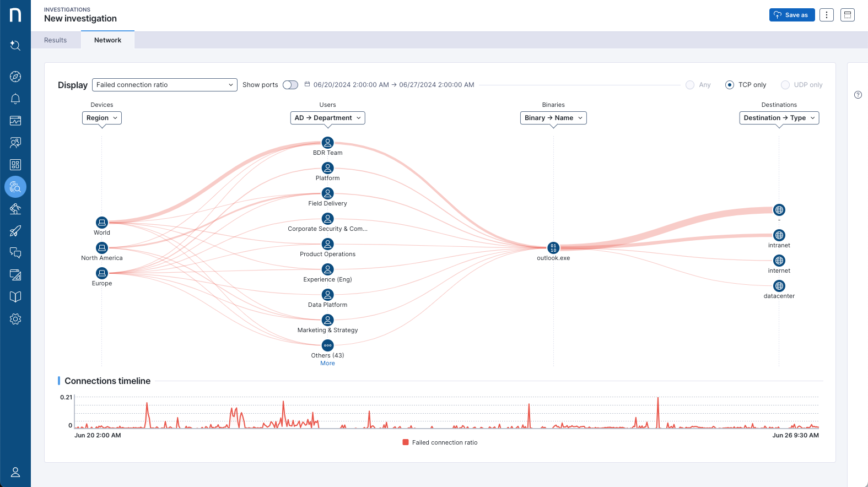Select the TCP only radio button
The image size is (868, 487).
point(730,85)
